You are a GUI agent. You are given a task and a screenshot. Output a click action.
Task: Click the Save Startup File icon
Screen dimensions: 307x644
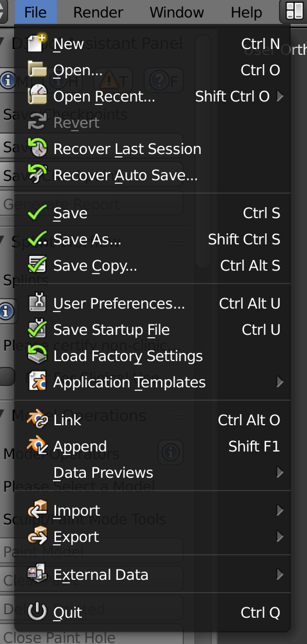tap(37, 330)
